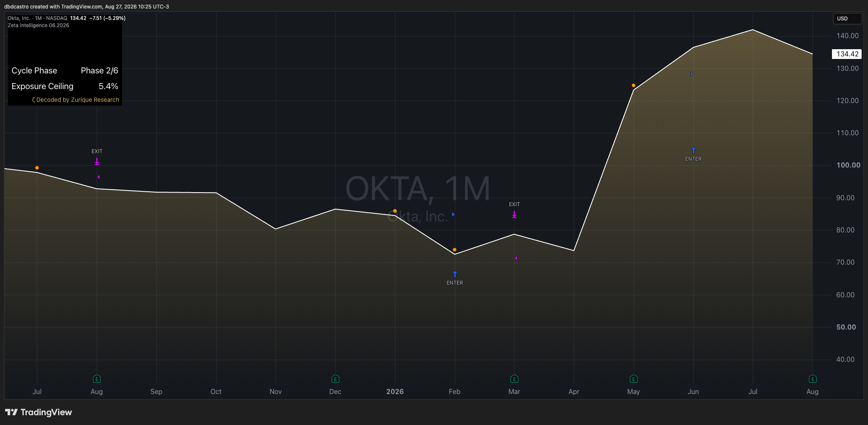Viewport: 868px width, 425px height.
Task: Click the zeta symbol before 'Decoded by'
Action: tap(33, 100)
